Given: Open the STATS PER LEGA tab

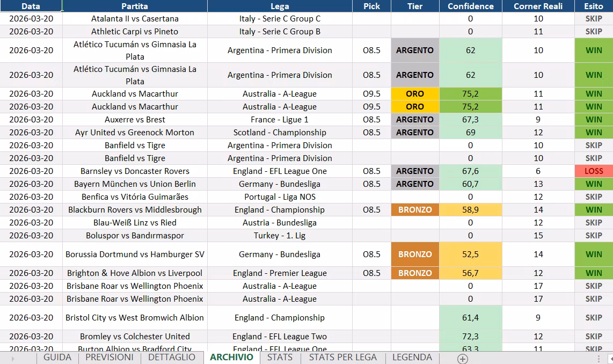Looking at the screenshot, I should coord(343,358).
